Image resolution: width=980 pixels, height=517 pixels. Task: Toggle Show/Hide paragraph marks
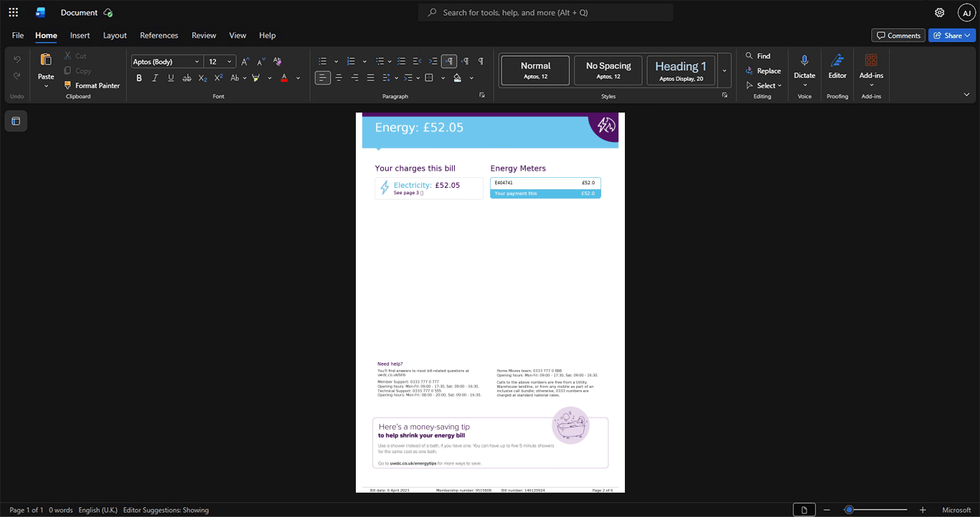tap(481, 62)
